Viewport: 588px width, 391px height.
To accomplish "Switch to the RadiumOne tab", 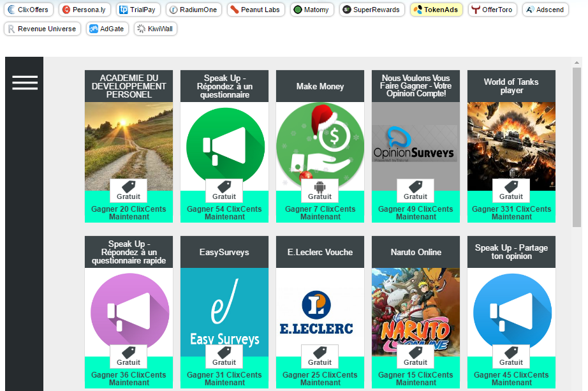I will pos(193,10).
